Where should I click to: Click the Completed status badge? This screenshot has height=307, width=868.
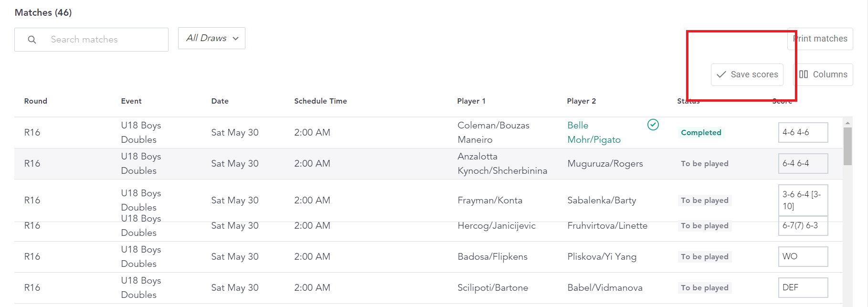[x=701, y=132]
